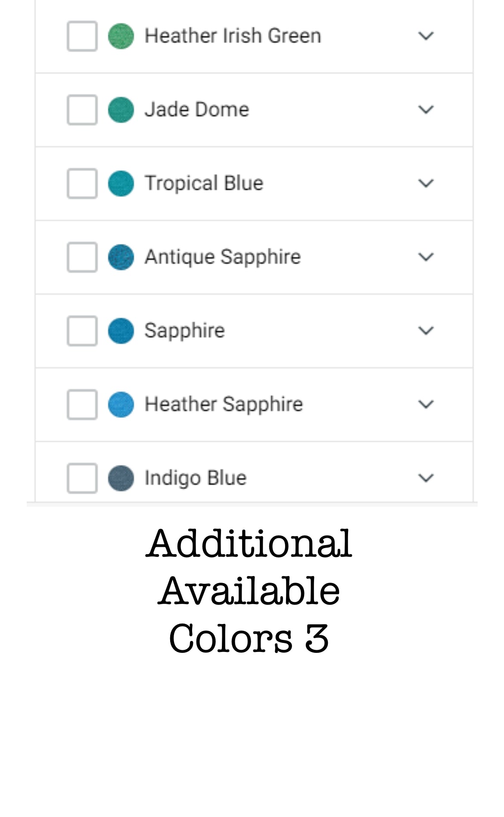
Task: Tick the Jade Dome checkbox
Action: [82, 110]
